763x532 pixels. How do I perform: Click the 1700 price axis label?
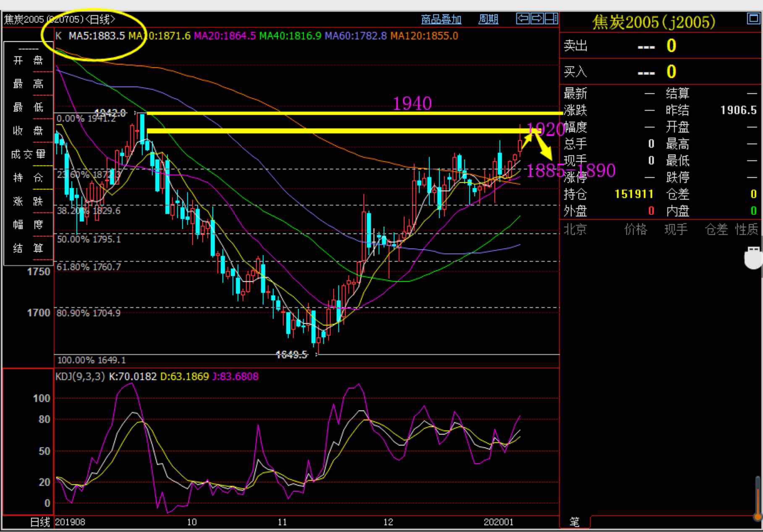click(39, 313)
